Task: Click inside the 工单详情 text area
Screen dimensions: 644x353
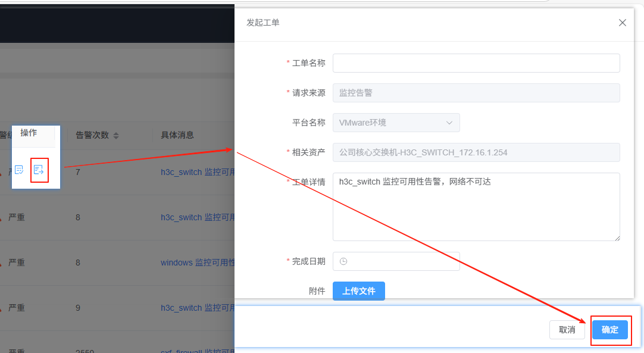Action: (x=476, y=207)
